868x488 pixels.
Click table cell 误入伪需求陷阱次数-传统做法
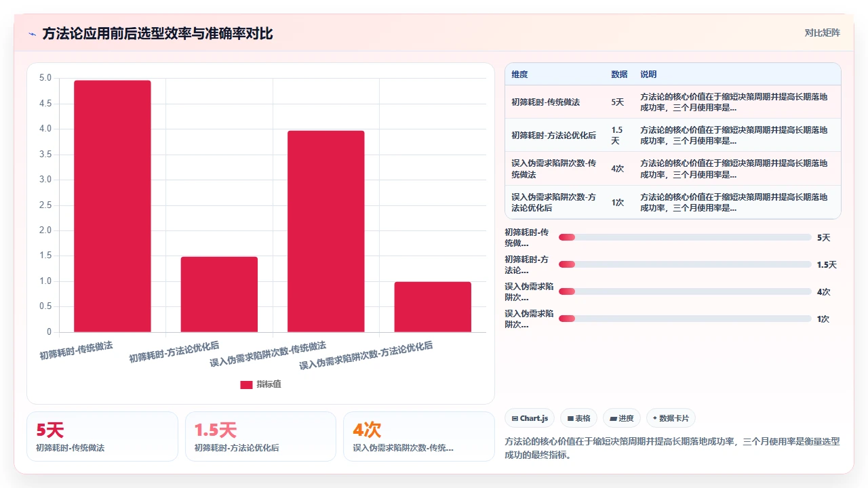point(554,169)
